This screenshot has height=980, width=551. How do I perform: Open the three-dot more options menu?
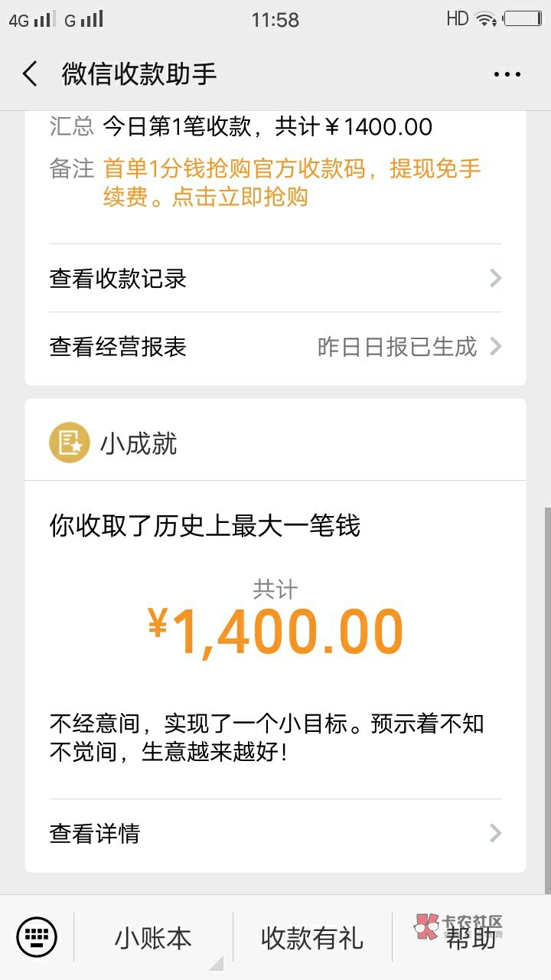507,74
